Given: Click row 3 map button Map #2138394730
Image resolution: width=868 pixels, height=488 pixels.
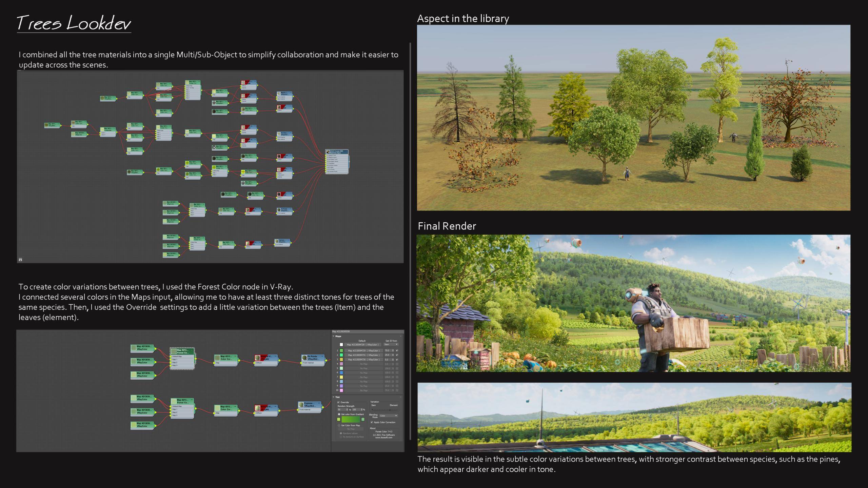Looking at the screenshot, I should [x=364, y=360].
